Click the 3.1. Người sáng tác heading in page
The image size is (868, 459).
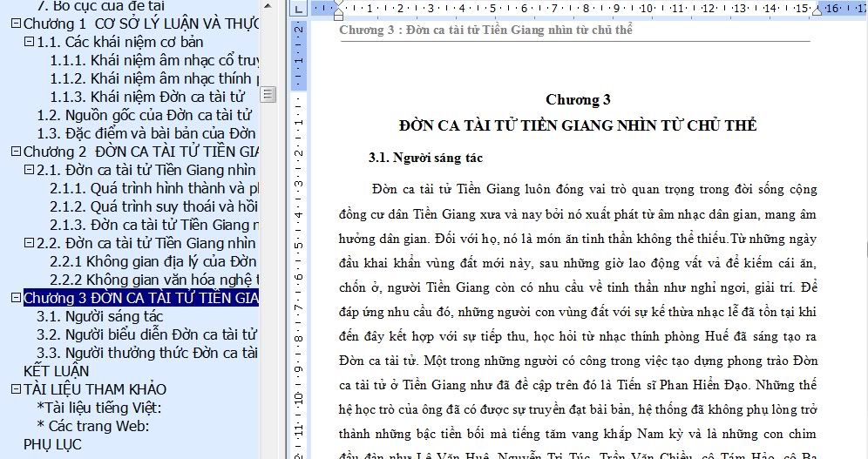[x=425, y=158]
